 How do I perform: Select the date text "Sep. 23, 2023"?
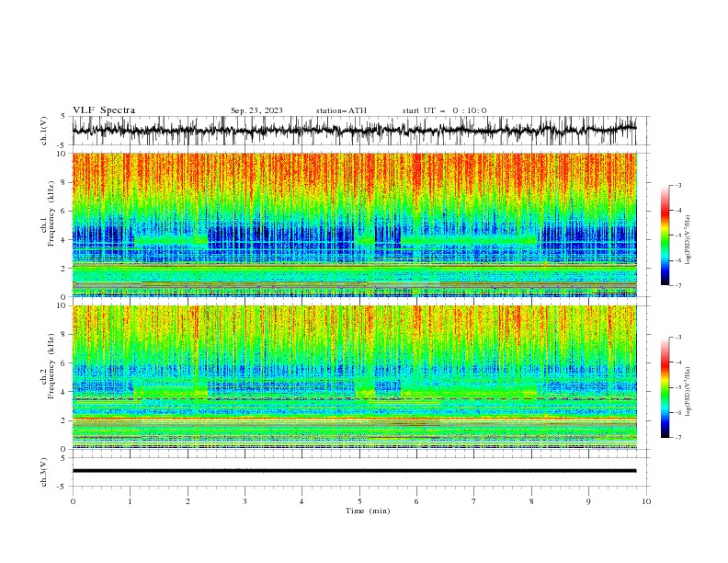pyautogui.click(x=256, y=110)
